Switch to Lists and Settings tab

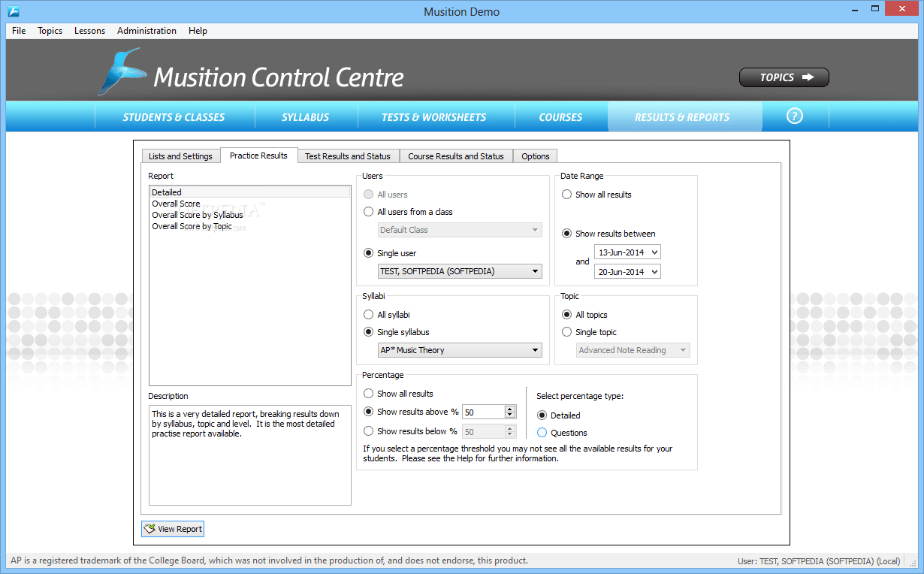(181, 156)
